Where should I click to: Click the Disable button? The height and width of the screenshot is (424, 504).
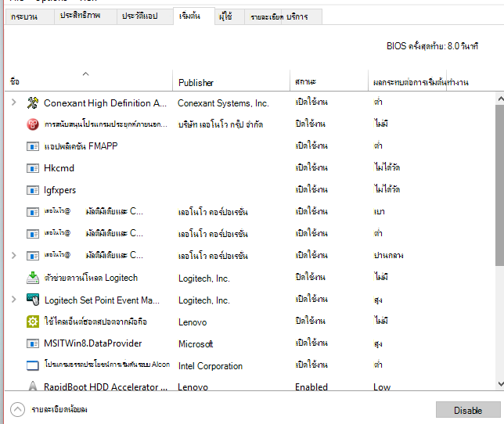click(x=468, y=410)
